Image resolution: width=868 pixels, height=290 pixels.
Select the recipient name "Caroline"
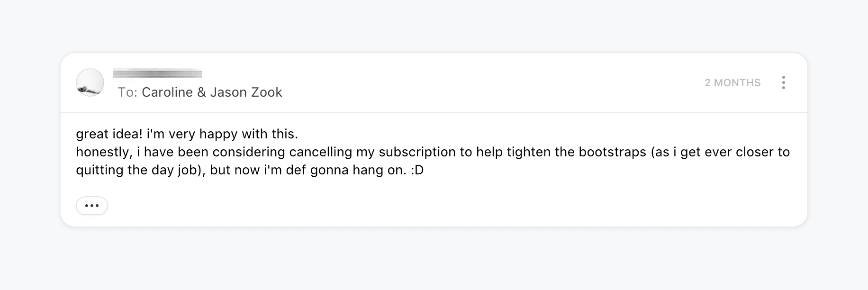click(167, 92)
